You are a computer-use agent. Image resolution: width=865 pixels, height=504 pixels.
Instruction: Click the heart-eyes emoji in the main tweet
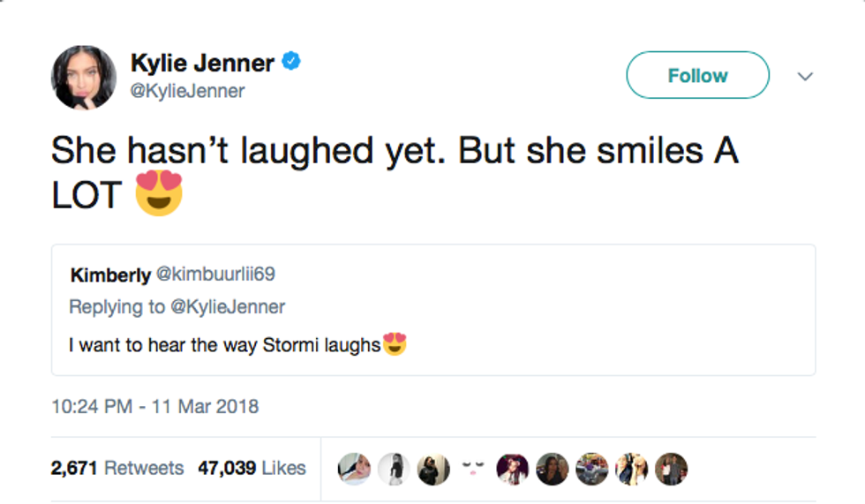click(x=159, y=192)
